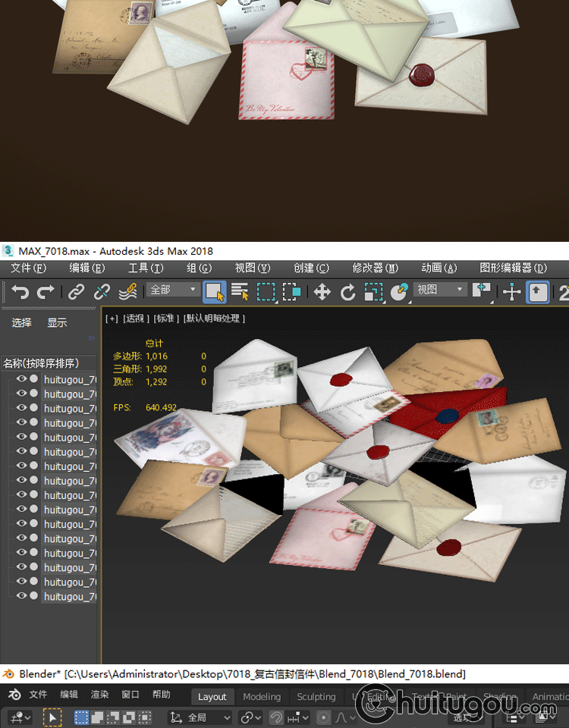Click the Unlink Selection chain icon
The width and height of the screenshot is (569, 728).
[102, 291]
